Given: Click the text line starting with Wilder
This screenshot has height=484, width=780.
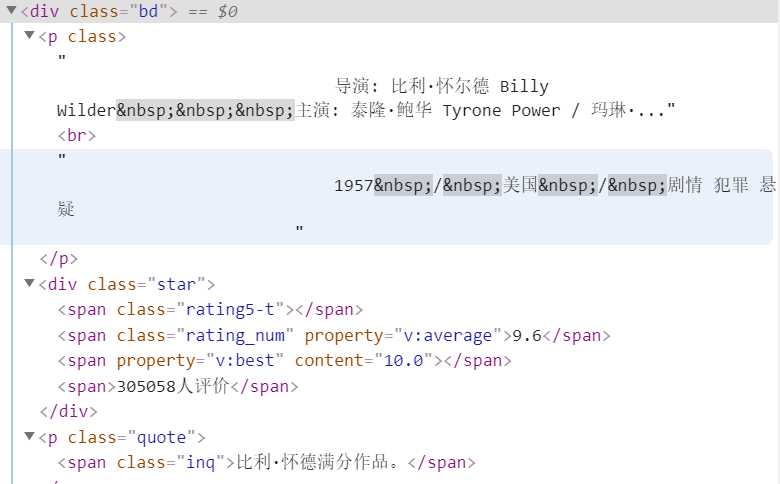Looking at the screenshot, I should 366,110.
